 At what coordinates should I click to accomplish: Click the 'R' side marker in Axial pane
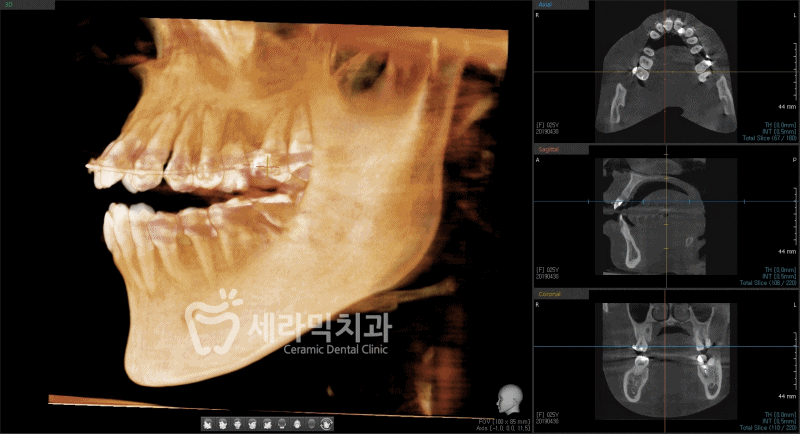click(537, 15)
